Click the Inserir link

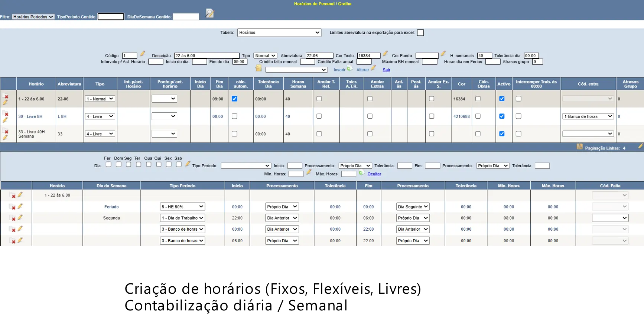coord(339,70)
